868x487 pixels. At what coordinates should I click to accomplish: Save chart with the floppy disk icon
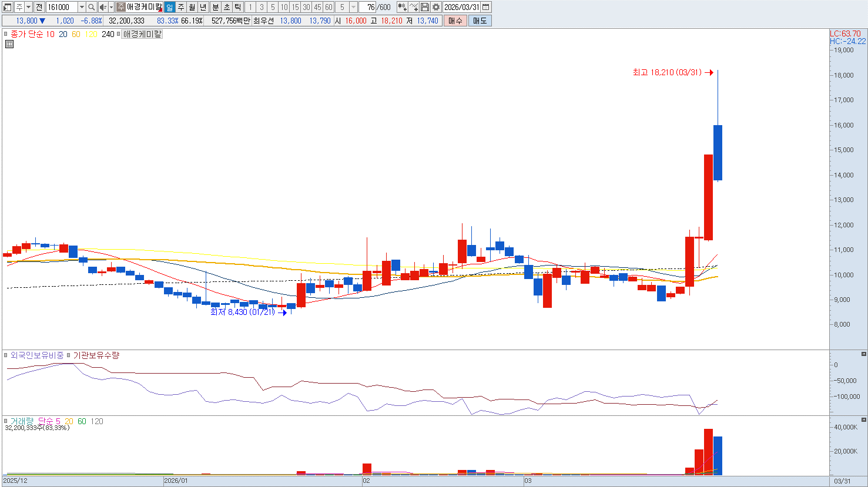tap(424, 7)
